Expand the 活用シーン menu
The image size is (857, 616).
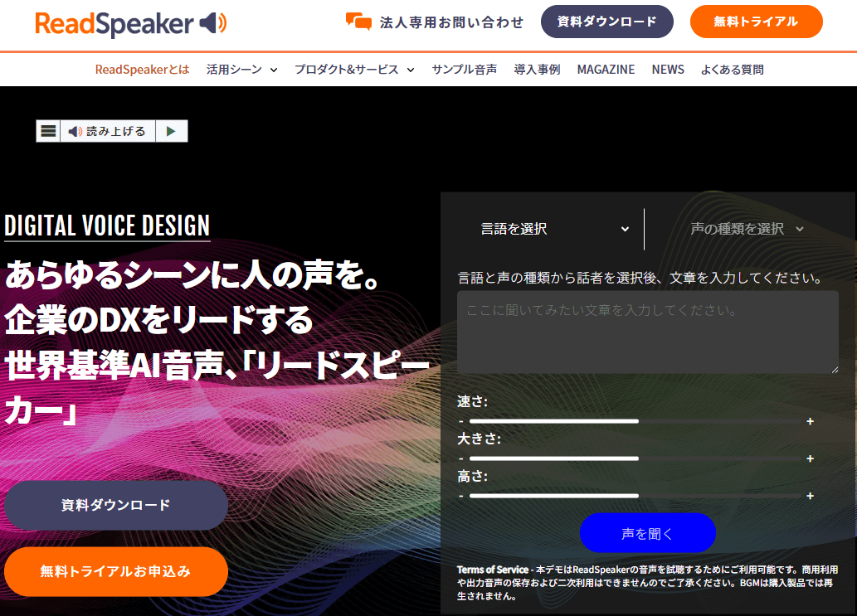pos(242,70)
